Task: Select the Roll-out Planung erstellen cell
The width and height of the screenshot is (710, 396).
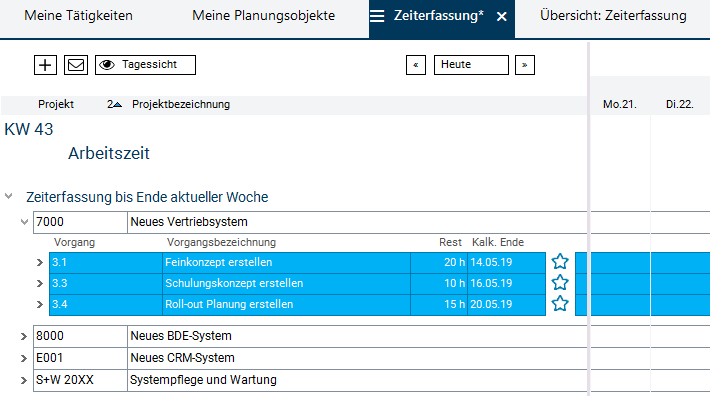Action: pos(286,305)
